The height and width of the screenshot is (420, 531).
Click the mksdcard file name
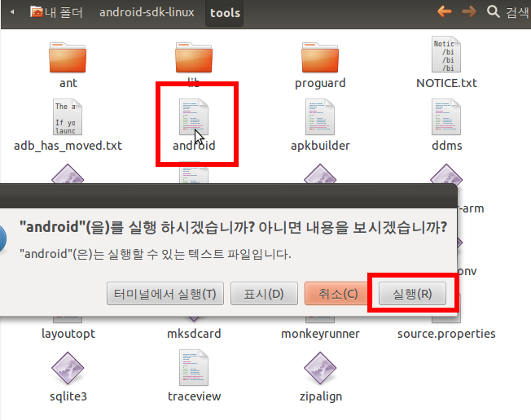click(x=194, y=334)
